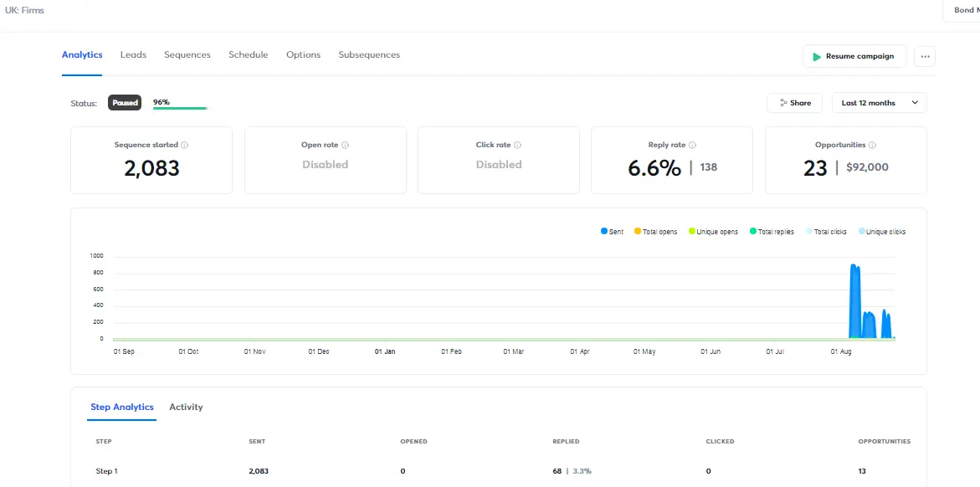Click the OPPORTUNITIES column header

click(x=885, y=441)
